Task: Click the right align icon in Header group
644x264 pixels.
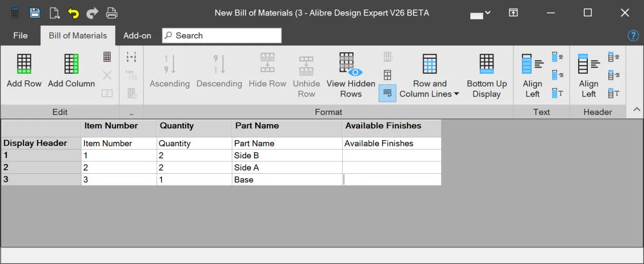Action: tap(614, 75)
